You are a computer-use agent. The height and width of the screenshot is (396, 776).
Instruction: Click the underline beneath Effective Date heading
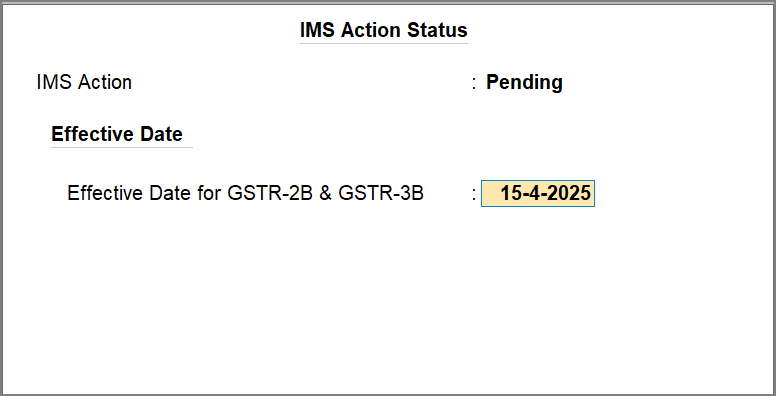[122, 147]
